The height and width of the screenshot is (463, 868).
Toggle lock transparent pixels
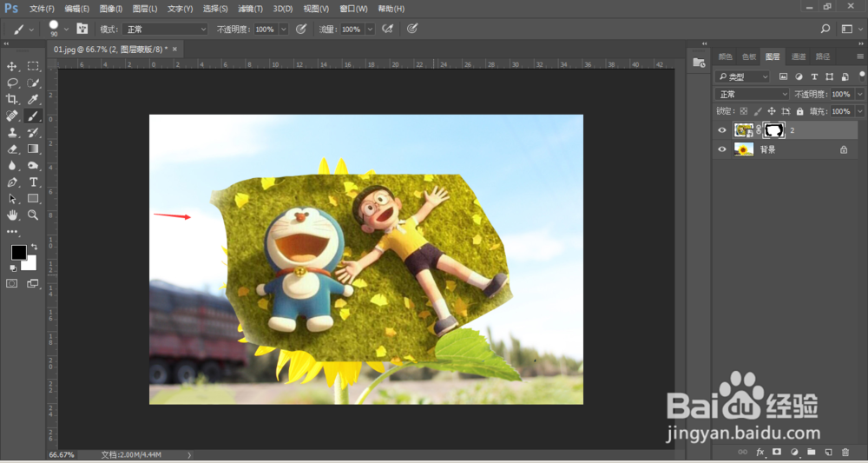click(744, 111)
